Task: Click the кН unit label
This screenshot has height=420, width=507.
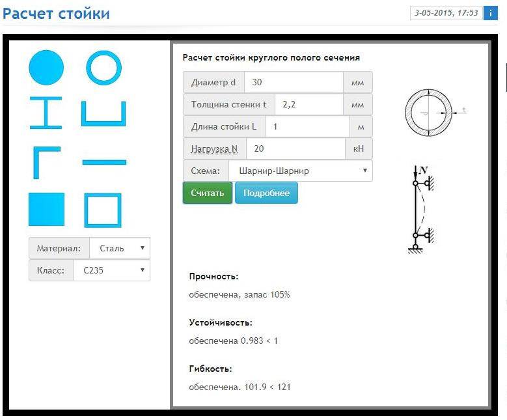Action: (x=359, y=148)
